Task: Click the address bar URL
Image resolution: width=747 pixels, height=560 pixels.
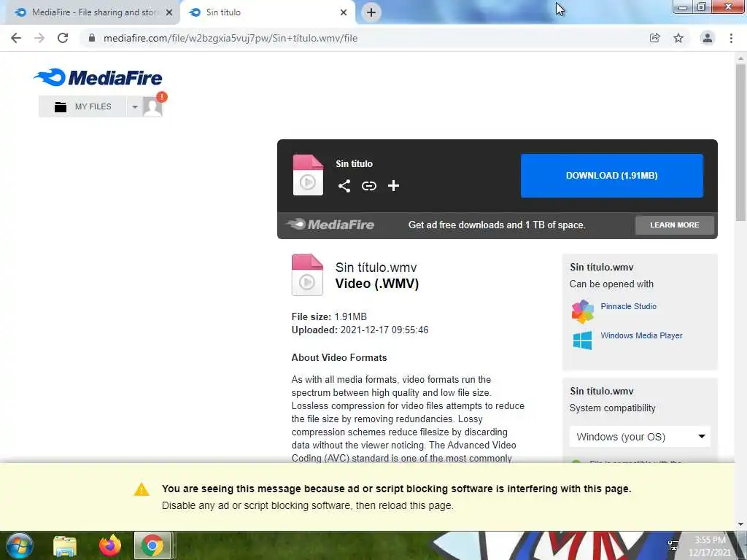Action: (x=231, y=38)
